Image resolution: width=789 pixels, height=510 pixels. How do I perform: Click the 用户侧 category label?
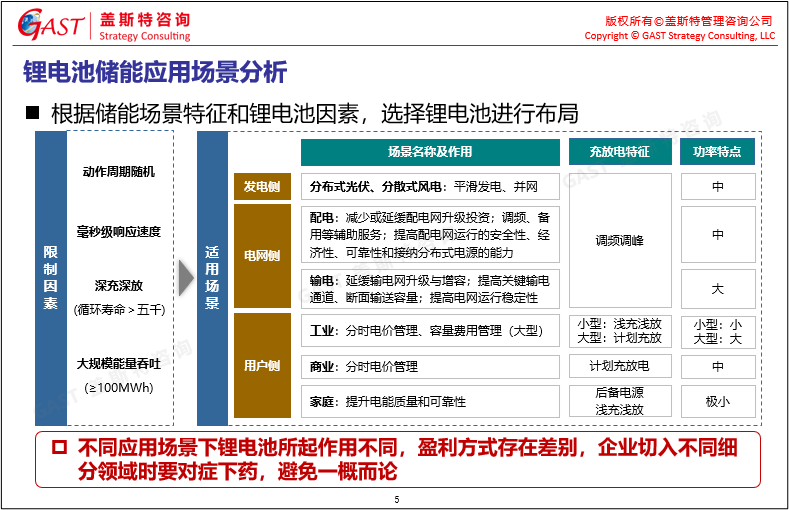pos(262,365)
